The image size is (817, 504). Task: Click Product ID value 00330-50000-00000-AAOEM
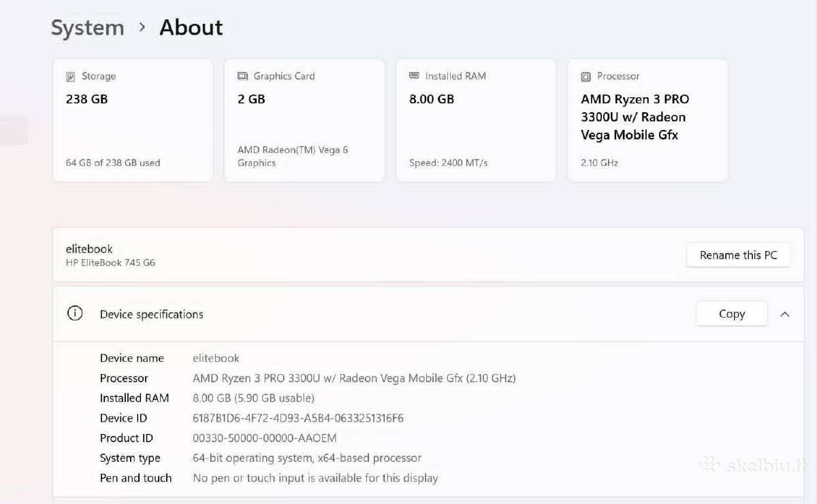(x=265, y=438)
